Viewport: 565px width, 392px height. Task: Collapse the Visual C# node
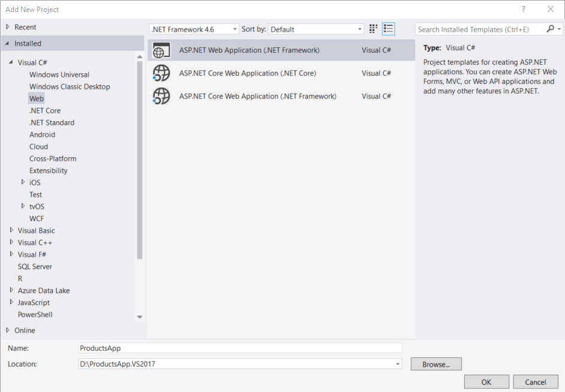pyautogui.click(x=10, y=62)
